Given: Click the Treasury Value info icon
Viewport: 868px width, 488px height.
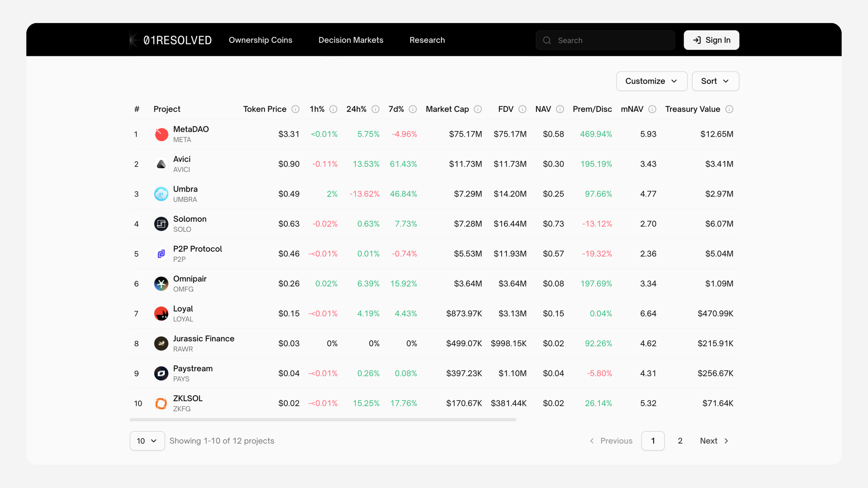Looking at the screenshot, I should [730, 109].
